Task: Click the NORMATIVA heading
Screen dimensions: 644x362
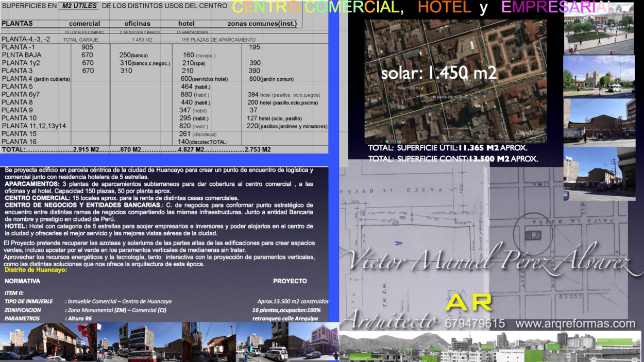Action: (x=22, y=281)
